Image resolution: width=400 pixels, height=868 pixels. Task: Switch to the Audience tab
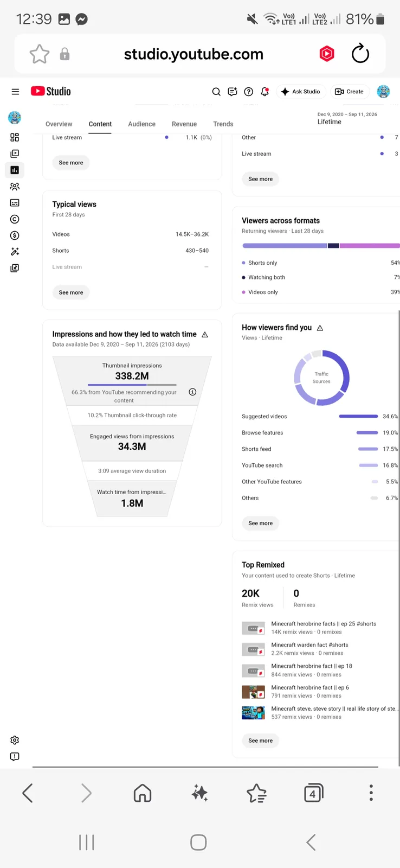tap(141, 124)
